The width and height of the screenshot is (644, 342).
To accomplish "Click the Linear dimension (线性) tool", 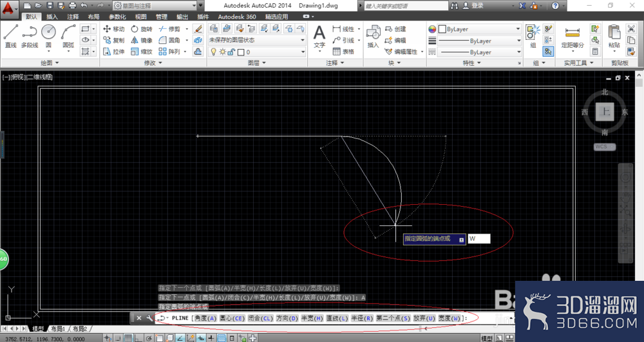I will pyautogui.click(x=344, y=29).
